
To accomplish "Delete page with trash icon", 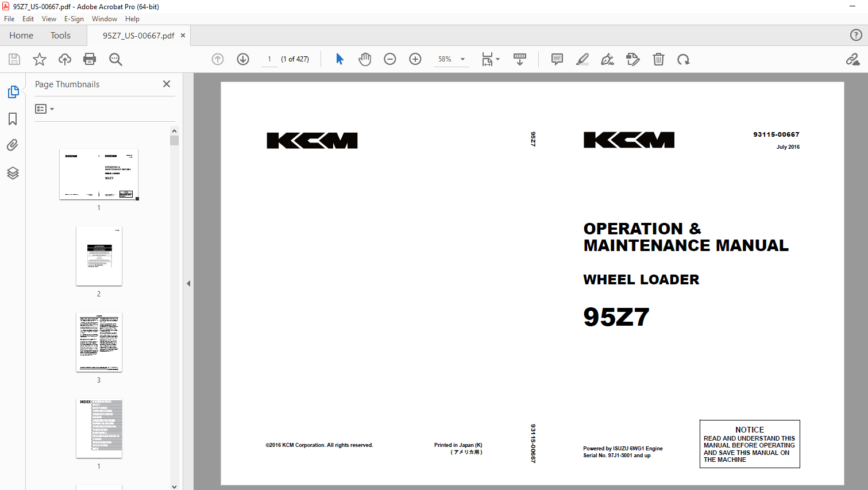I will 658,59.
